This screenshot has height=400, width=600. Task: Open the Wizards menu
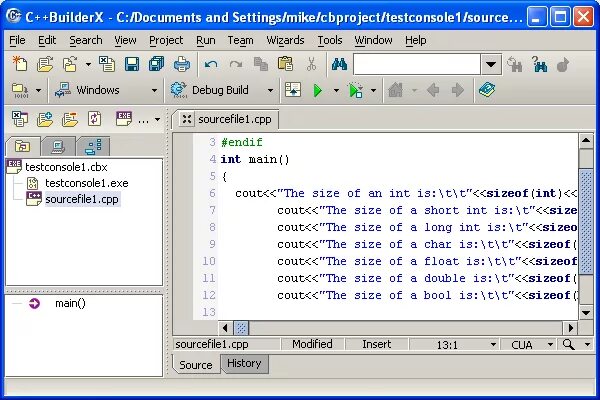tap(285, 40)
